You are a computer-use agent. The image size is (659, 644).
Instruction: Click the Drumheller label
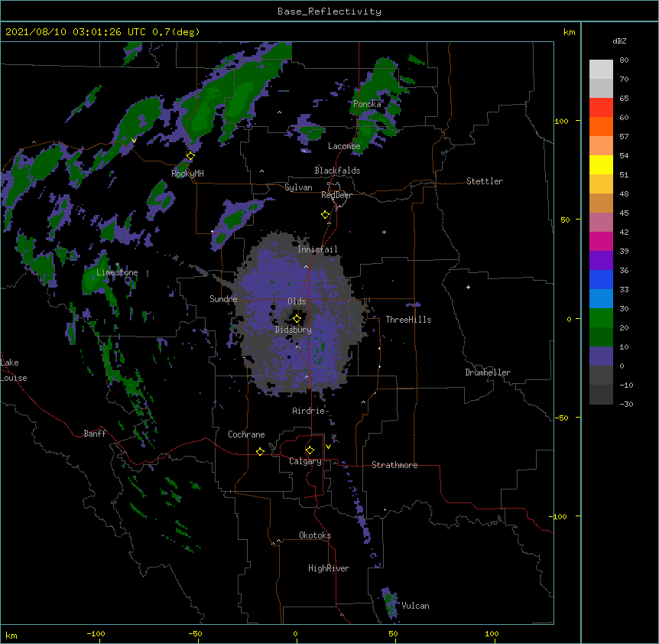488,372
